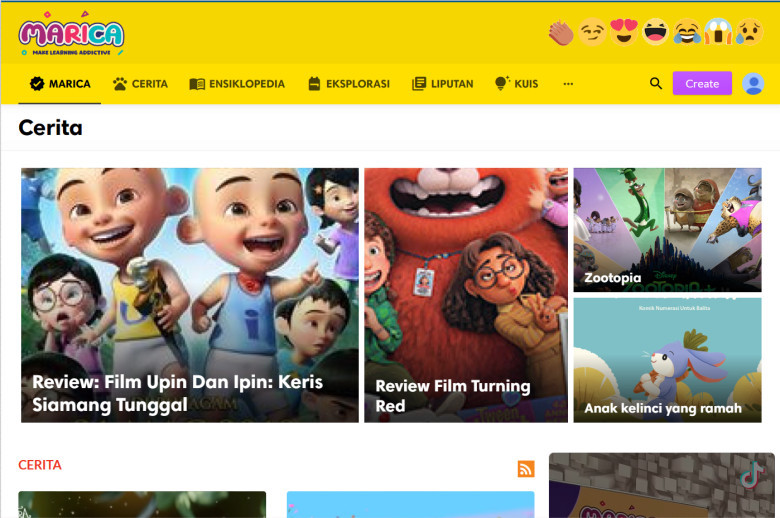Click the smirking face emoji
The image size is (780, 518).
click(593, 33)
